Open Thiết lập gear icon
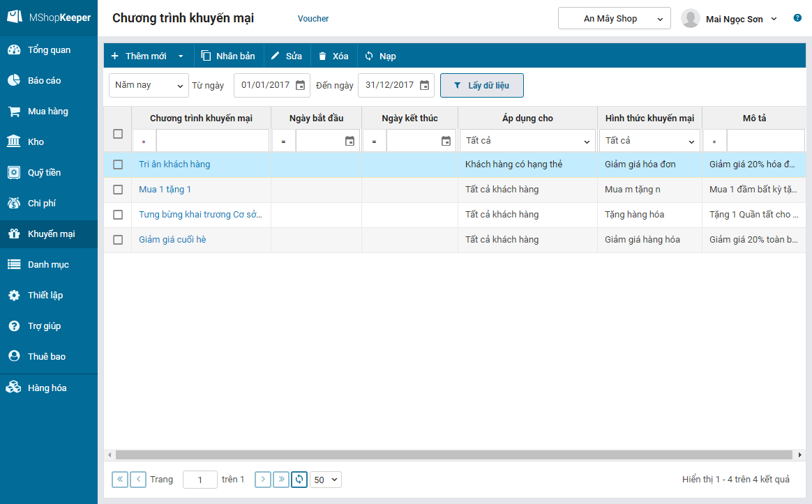 [14, 295]
